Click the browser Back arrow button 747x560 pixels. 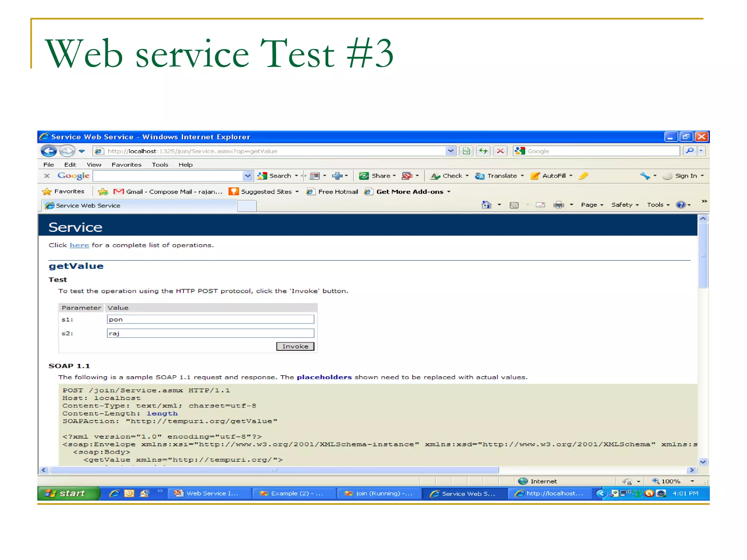click(x=49, y=151)
